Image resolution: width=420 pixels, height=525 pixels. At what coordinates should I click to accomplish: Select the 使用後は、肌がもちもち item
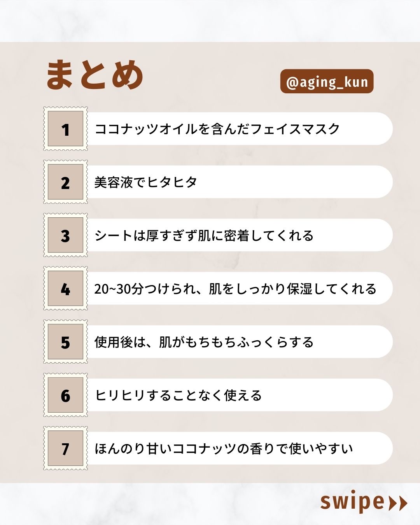tap(204, 342)
